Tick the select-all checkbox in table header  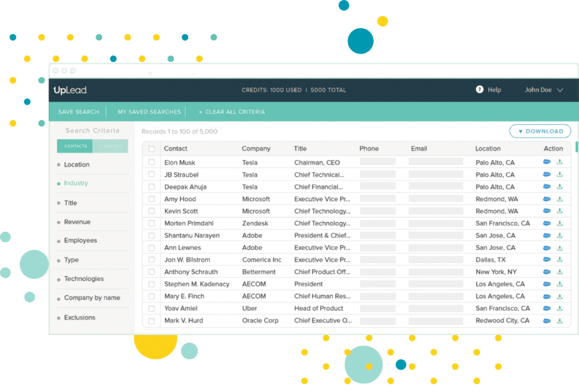152,149
